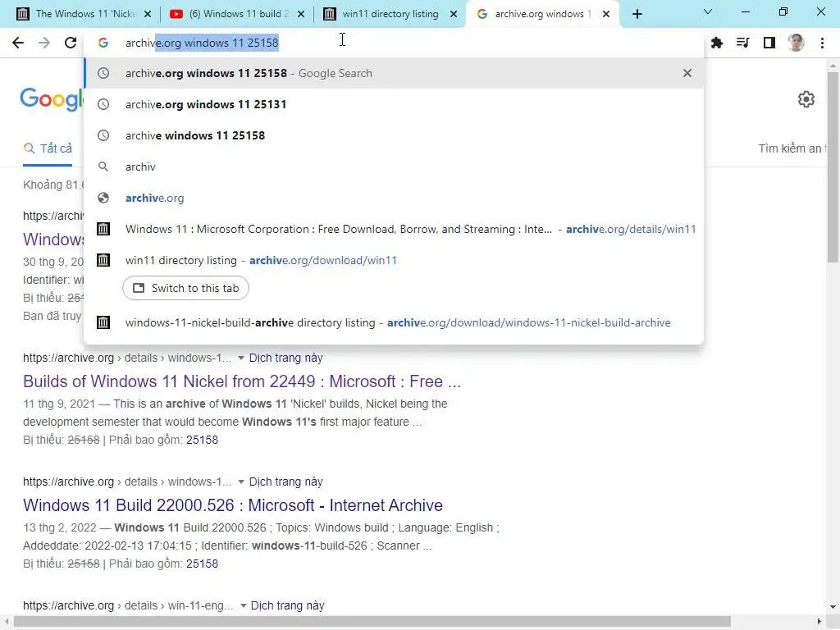Choose suggestion archive.org windows 11 25131
Viewport: 840px width, 630px height.
[x=394, y=104]
